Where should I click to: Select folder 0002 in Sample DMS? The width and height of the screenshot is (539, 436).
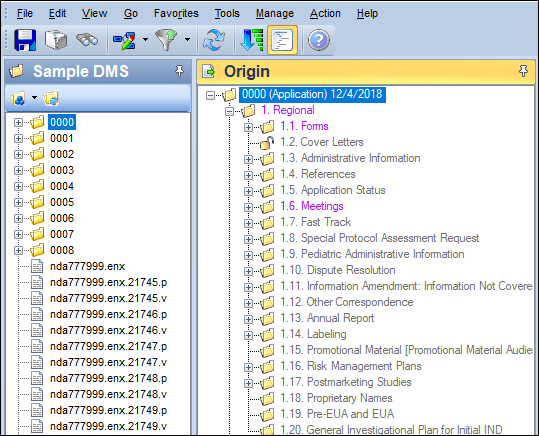(62, 154)
